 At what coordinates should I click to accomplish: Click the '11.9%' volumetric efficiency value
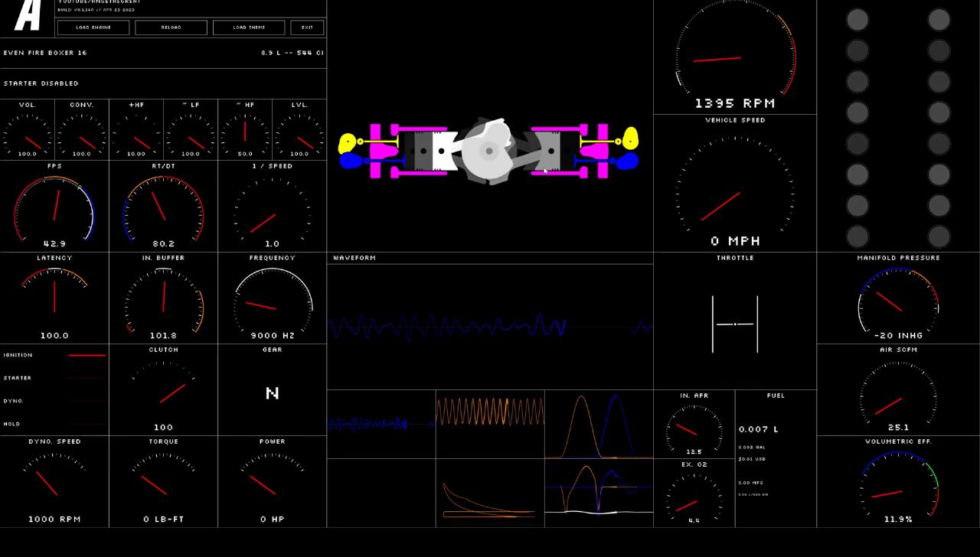tap(898, 519)
